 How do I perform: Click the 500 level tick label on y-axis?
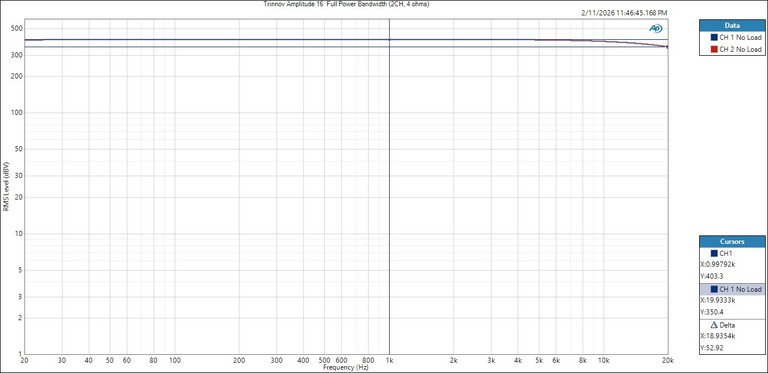pos(17,28)
